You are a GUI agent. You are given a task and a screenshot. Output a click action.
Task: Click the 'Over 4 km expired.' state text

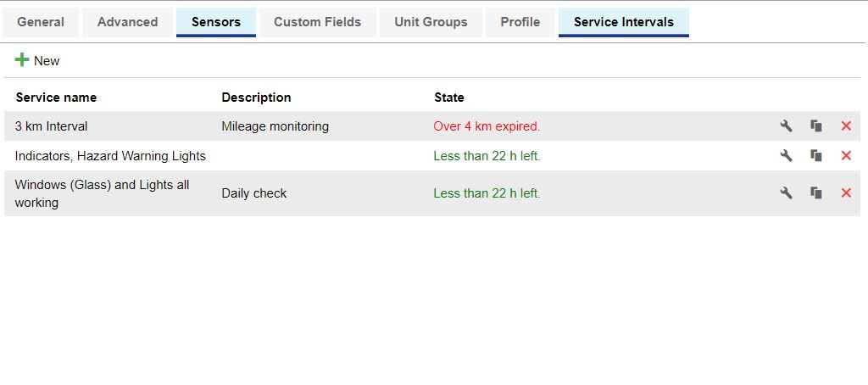(x=487, y=126)
